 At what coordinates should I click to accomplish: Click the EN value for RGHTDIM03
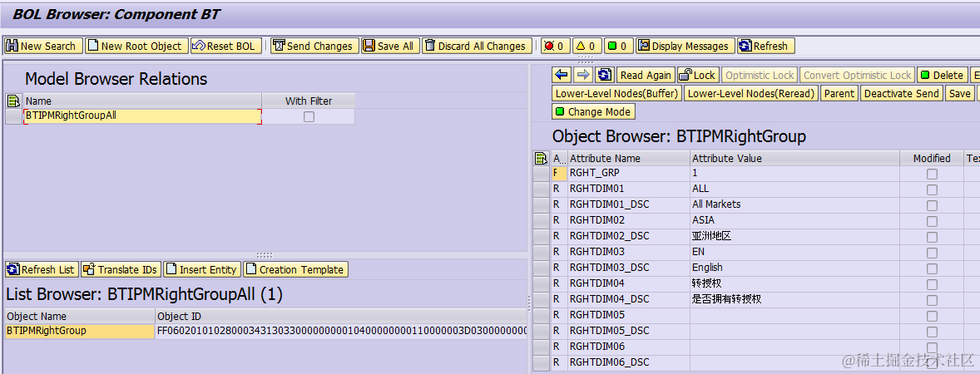click(x=795, y=252)
